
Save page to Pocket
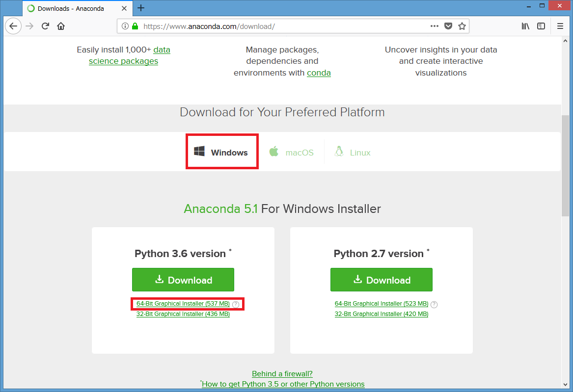(x=448, y=26)
